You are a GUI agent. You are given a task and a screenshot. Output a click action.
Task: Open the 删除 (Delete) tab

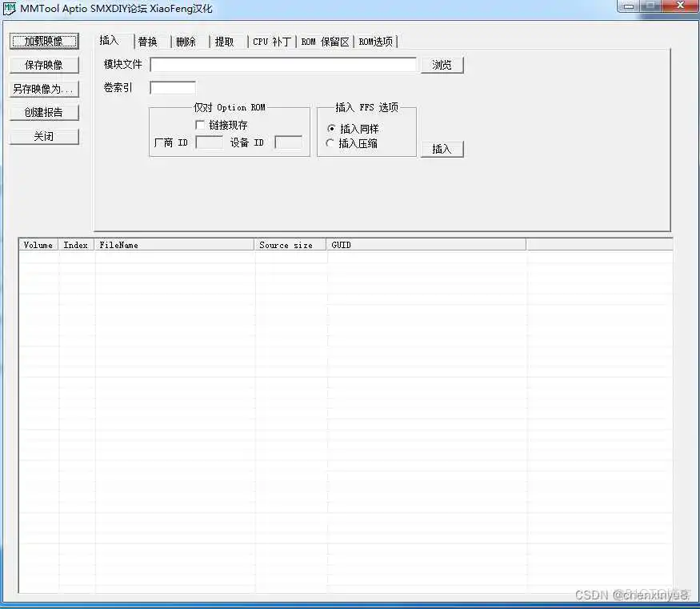[x=186, y=41]
